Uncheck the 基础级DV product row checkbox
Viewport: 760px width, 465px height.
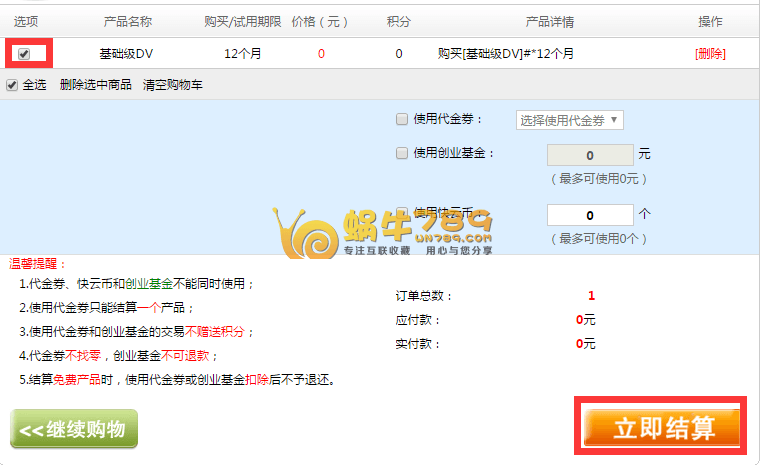[x=24, y=54]
